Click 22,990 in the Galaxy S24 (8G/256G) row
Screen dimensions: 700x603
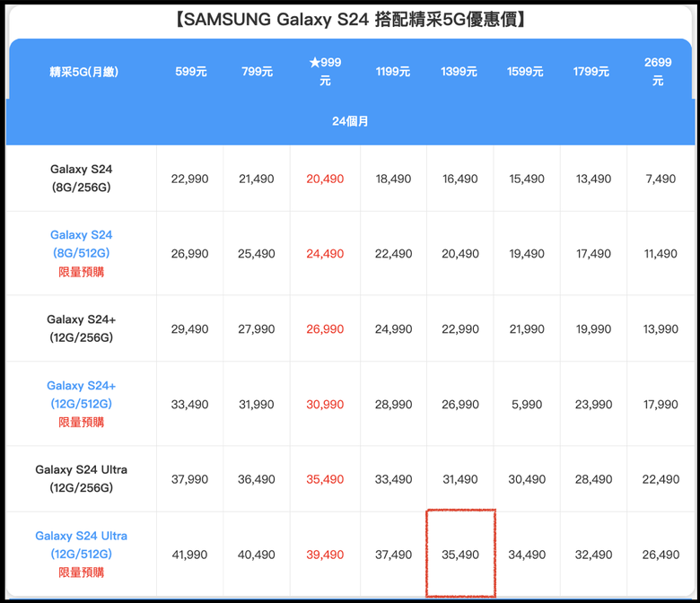point(189,179)
